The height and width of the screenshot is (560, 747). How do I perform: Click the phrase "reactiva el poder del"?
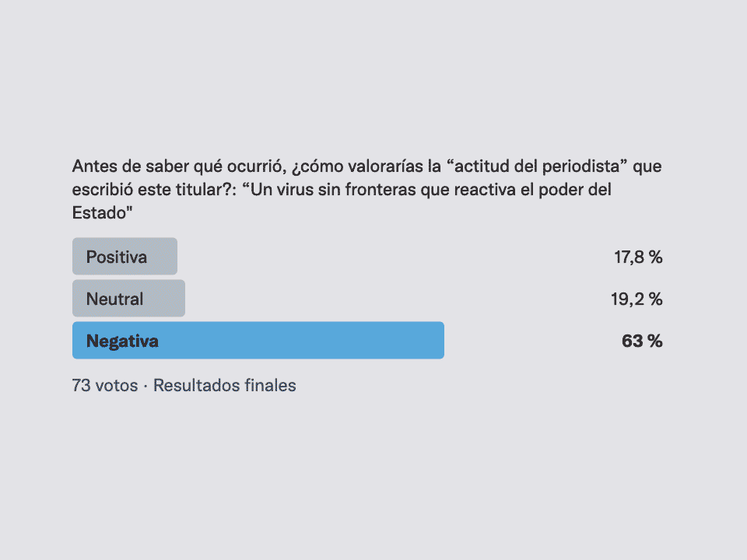(532, 190)
